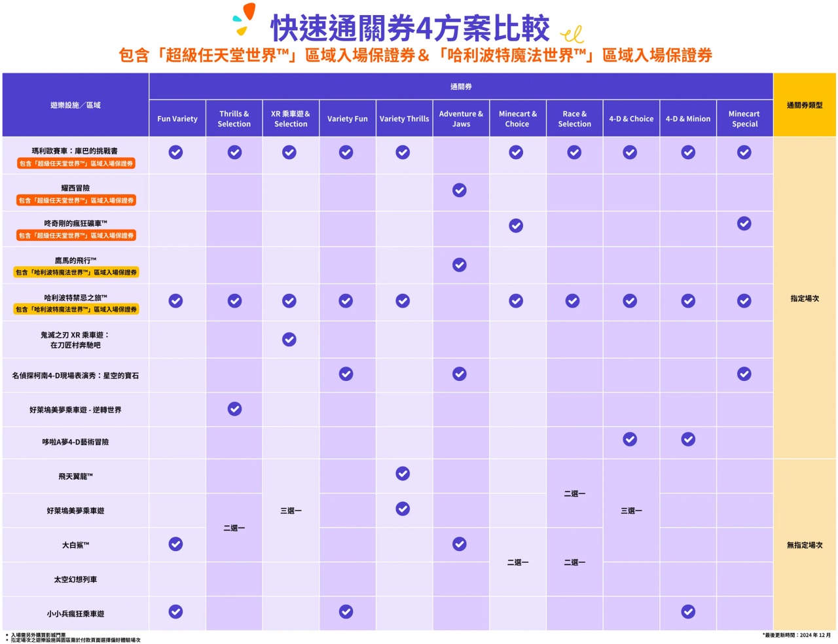The height and width of the screenshot is (644, 838).
Task: Click the 咚奇剛的瘋狂礦車 checkmark under Minecart & Choice
Action: (516, 226)
